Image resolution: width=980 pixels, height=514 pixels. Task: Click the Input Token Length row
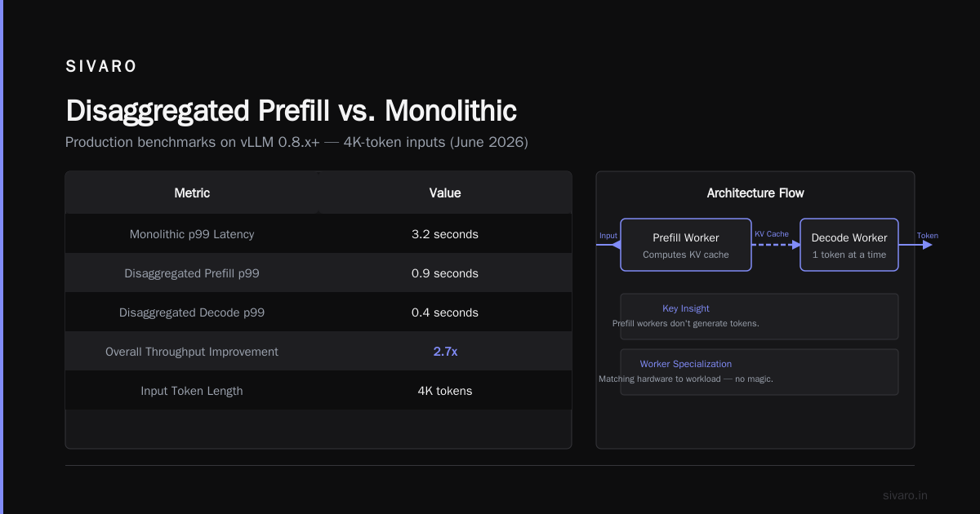318,391
